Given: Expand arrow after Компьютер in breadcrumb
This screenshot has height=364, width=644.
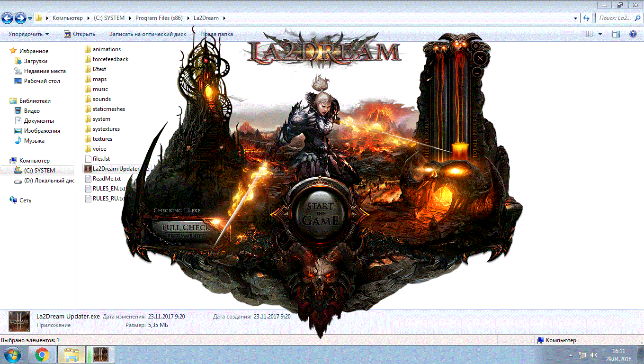Looking at the screenshot, I should [88, 18].
